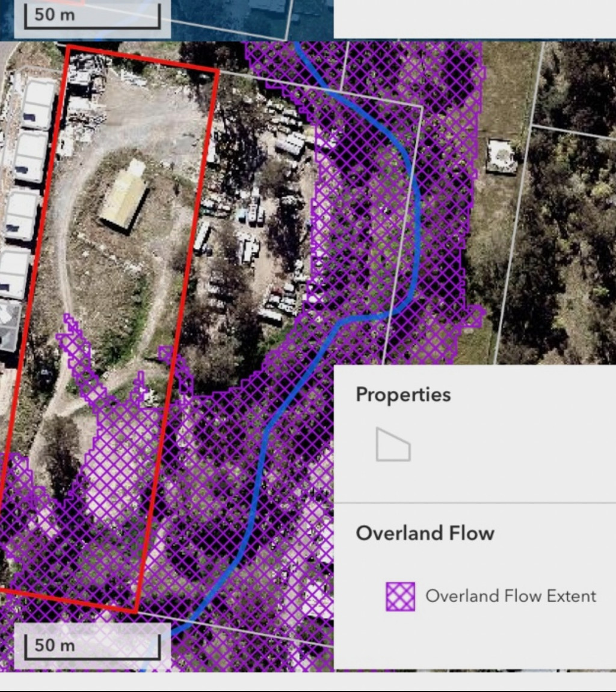This screenshot has height=692, width=616.
Task: Click the 'Overland Flow' legend heading
Action: (x=425, y=533)
